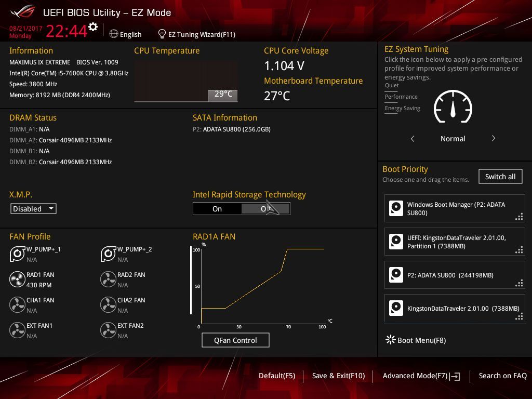Select the CHA1 FAN icon
532x399 pixels.
pos(17,304)
